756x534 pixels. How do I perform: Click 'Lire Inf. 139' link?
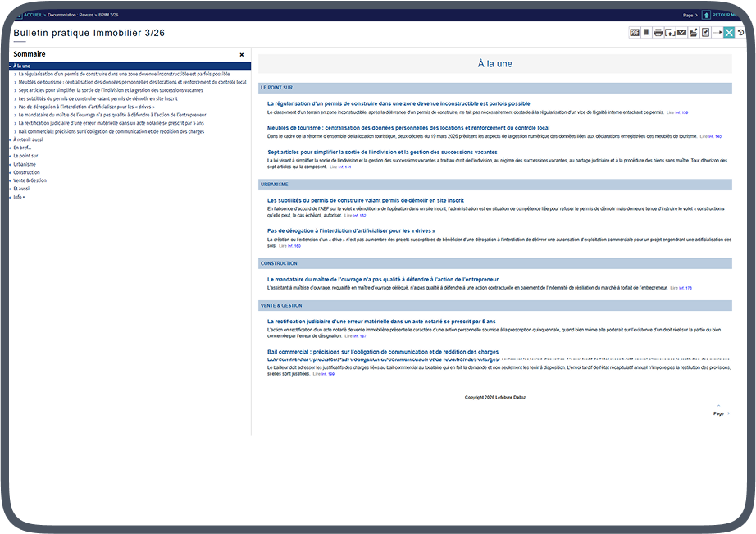click(677, 112)
